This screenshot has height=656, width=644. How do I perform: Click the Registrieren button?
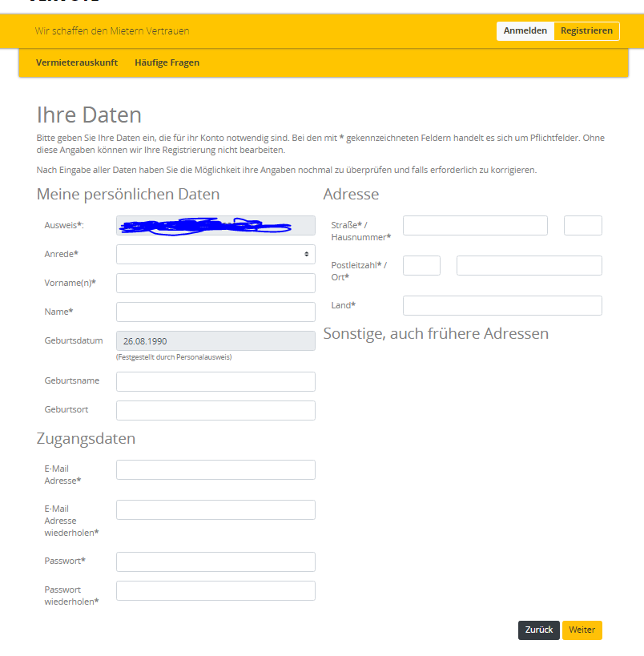(x=586, y=31)
